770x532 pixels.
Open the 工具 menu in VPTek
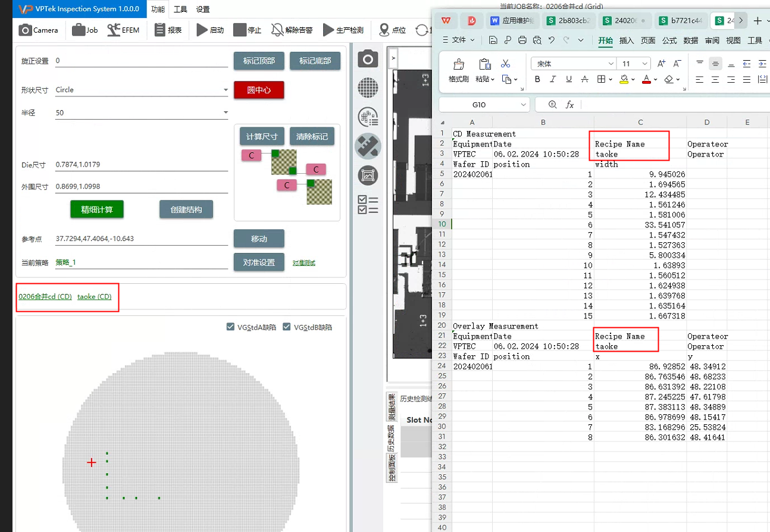coord(180,9)
